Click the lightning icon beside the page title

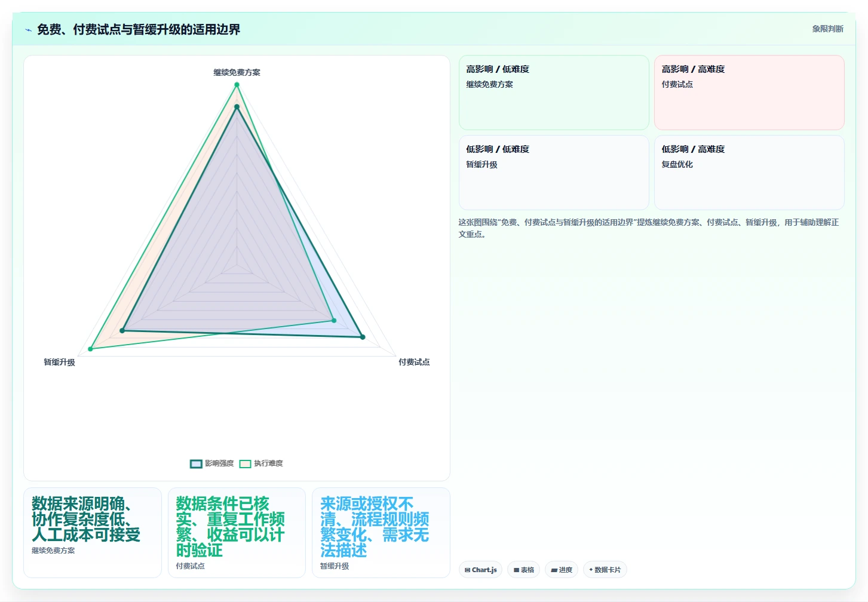[28, 30]
